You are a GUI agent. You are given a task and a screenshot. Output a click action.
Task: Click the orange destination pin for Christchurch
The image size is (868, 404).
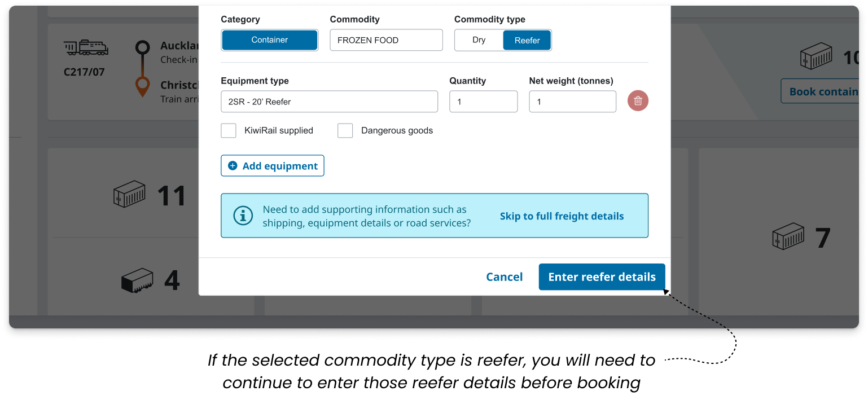(x=142, y=86)
